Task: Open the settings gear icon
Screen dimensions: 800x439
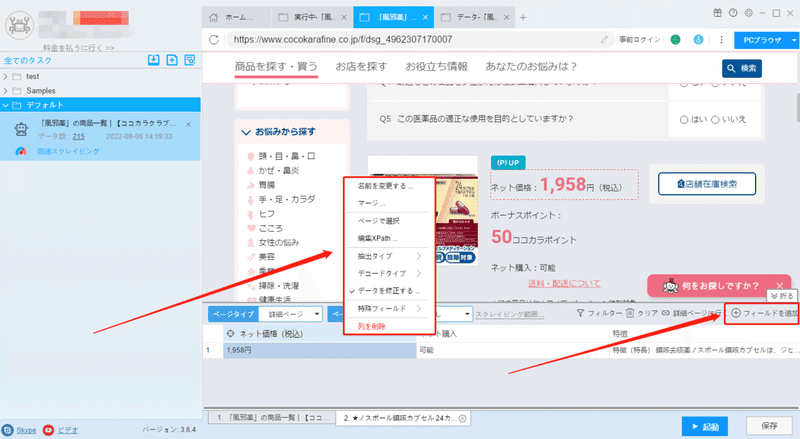Action: click(x=748, y=13)
